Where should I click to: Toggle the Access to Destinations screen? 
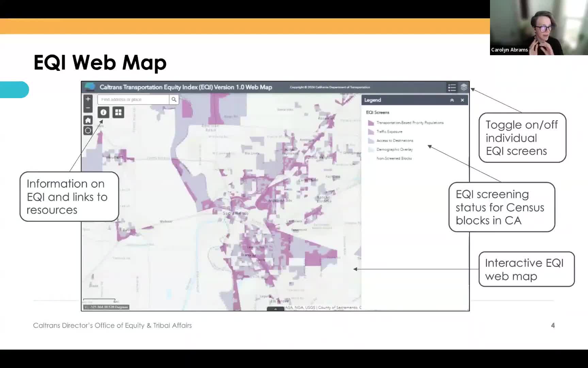click(371, 140)
